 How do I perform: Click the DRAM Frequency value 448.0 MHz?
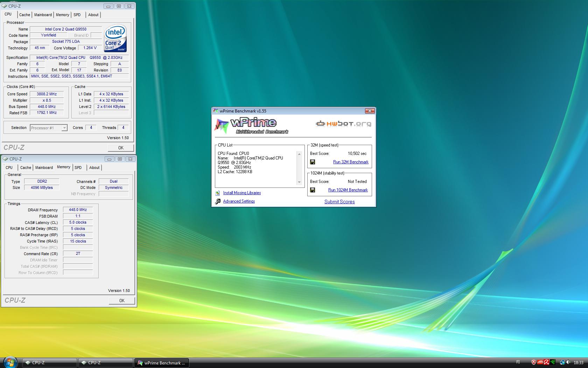[x=78, y=210]
